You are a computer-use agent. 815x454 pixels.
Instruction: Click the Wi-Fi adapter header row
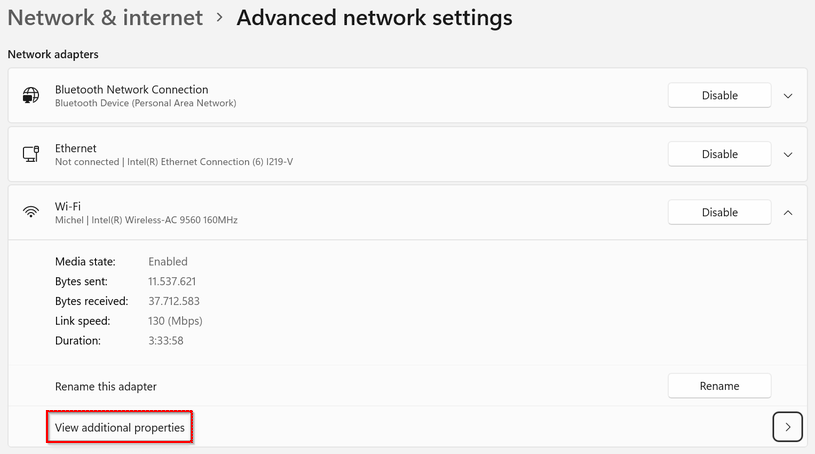pyautogui.click(x=400, y=212)
